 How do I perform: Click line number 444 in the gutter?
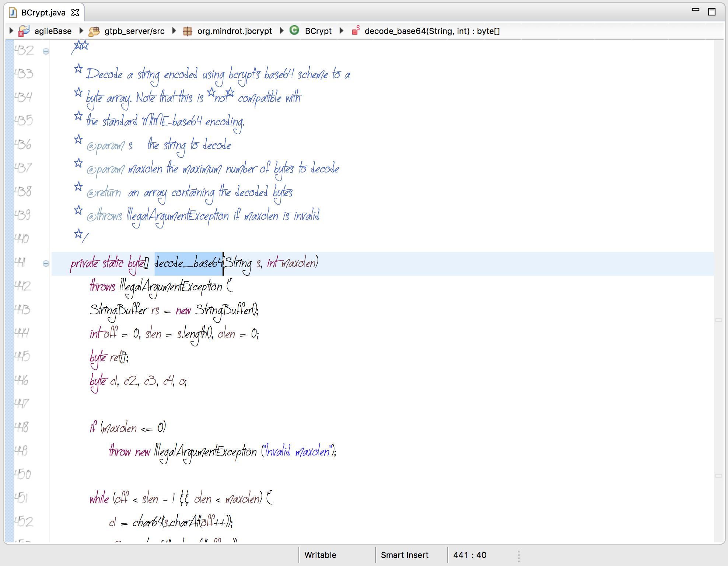coord(21,333)
